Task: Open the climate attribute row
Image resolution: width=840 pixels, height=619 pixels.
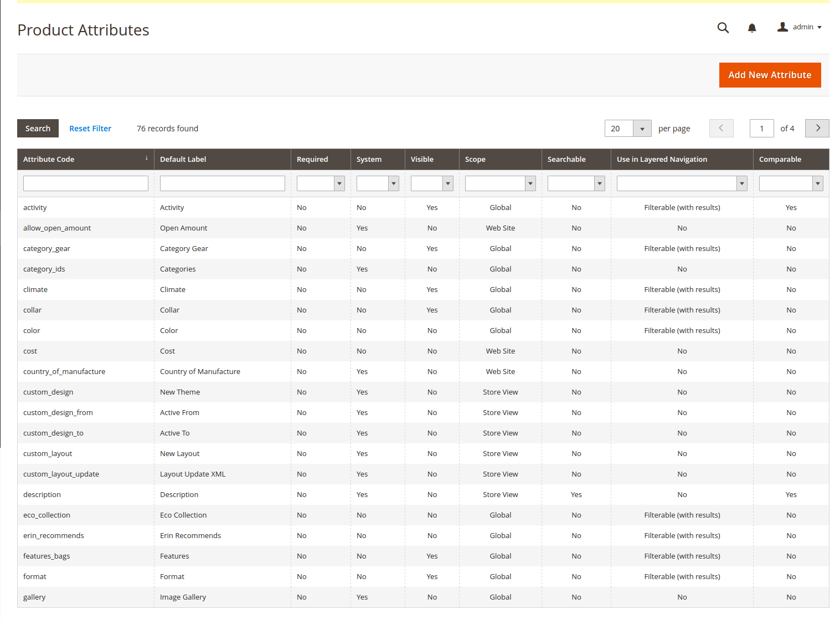Action: click(423, 289)
